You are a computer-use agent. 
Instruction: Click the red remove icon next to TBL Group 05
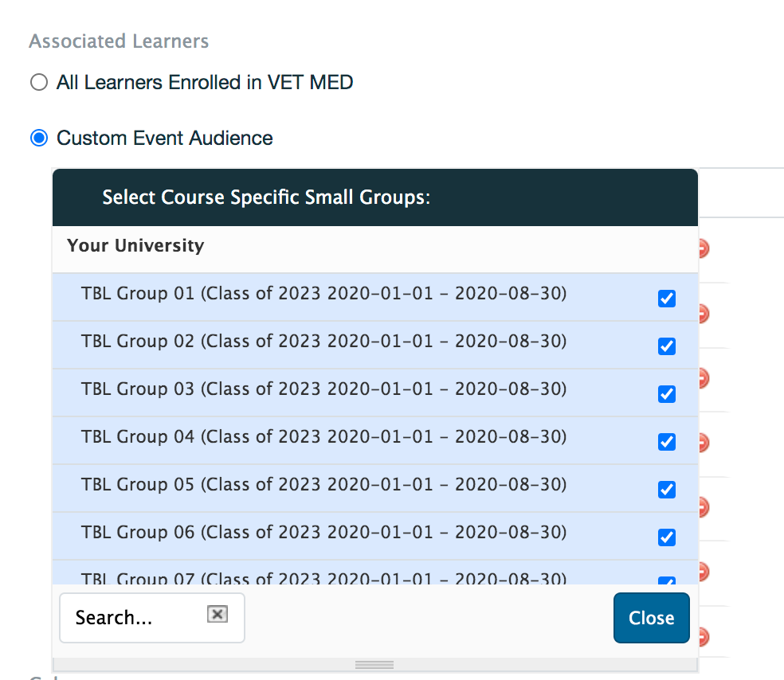702,571
